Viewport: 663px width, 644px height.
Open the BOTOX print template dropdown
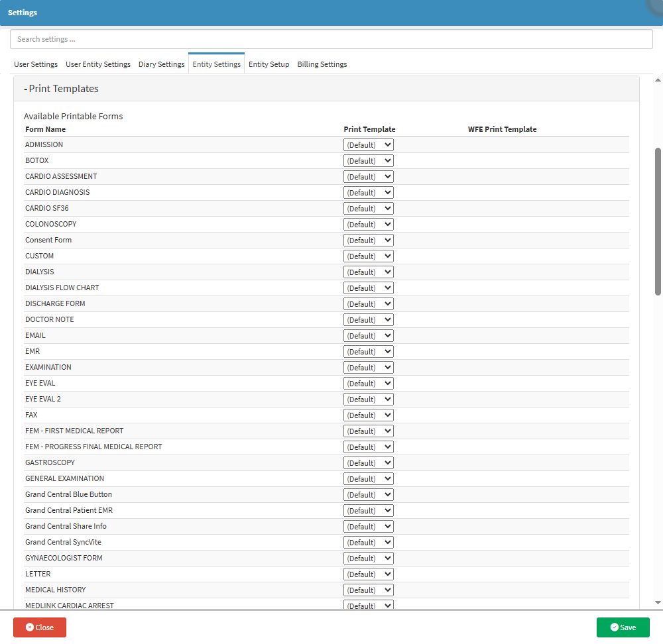[368, 161]
